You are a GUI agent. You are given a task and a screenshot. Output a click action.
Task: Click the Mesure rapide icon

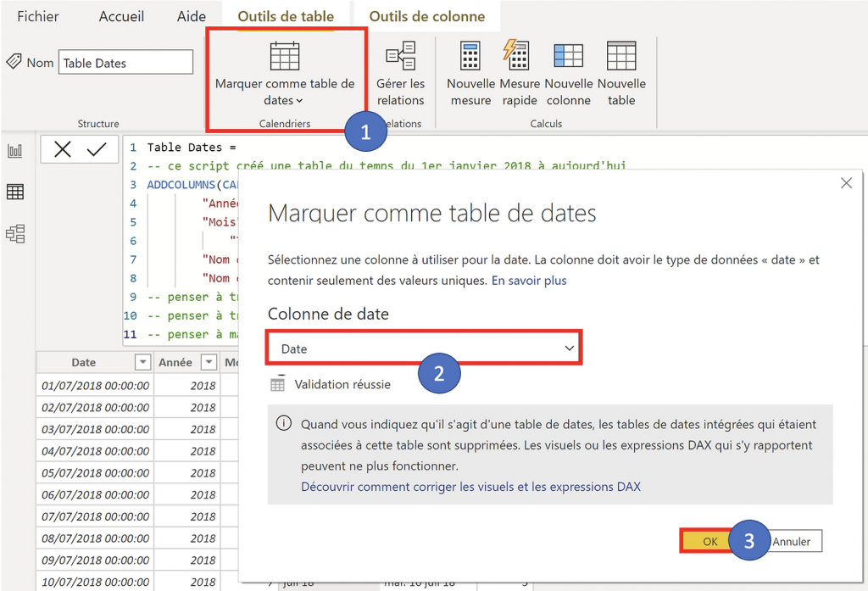click(516, 54)
